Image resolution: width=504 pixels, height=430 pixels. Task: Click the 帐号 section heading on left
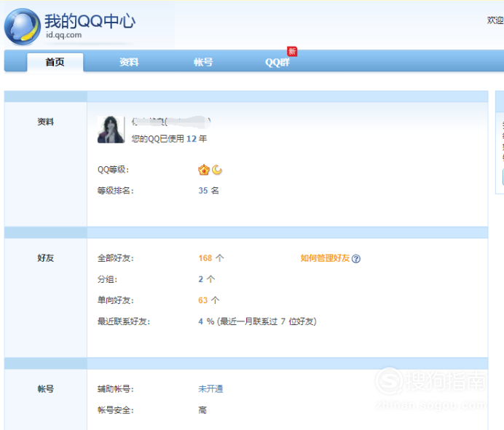coord(46,389)
